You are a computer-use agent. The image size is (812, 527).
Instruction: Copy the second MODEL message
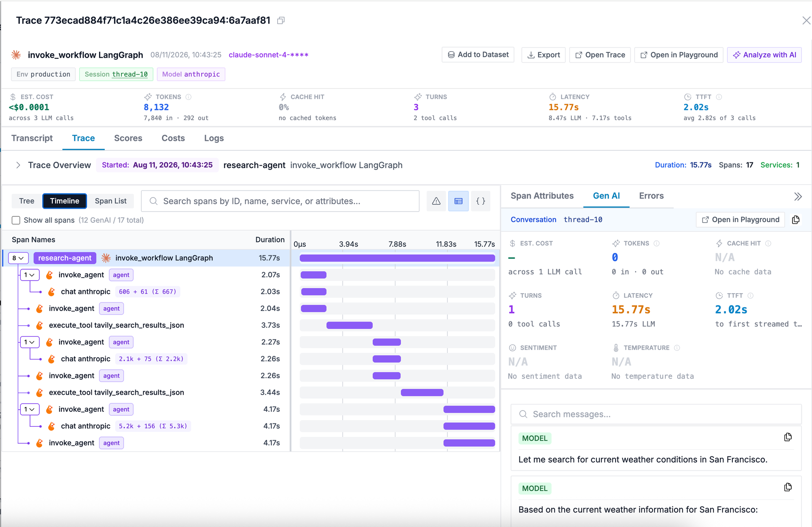point(788,487)
